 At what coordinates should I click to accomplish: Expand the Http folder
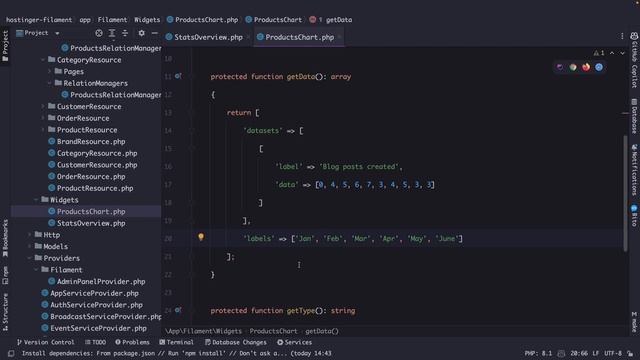click(x=30, y=235)
